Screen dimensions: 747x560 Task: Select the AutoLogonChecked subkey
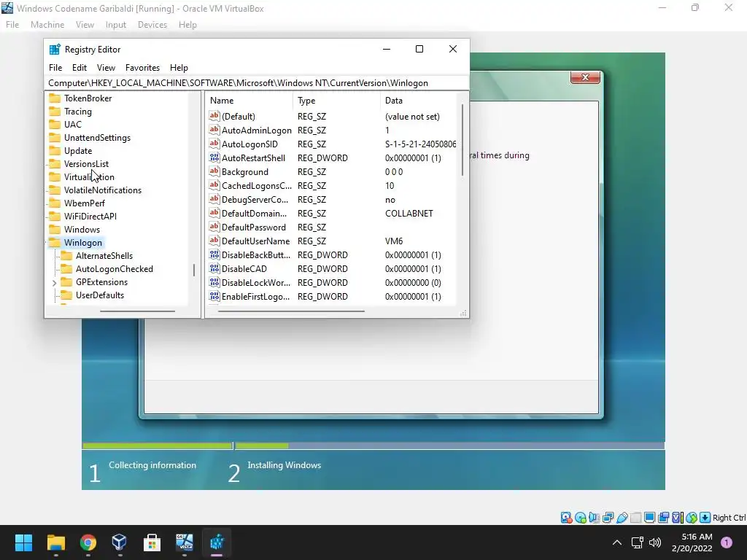click(115, 268)
